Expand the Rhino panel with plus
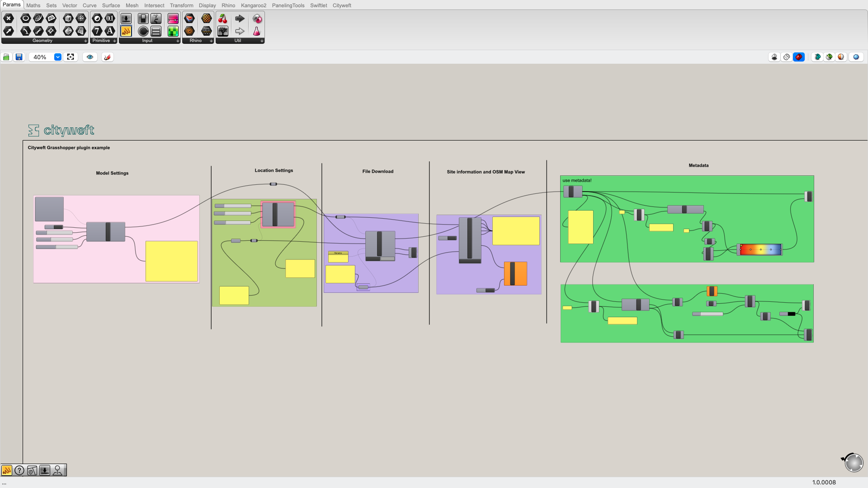 [x=211, y=41]
